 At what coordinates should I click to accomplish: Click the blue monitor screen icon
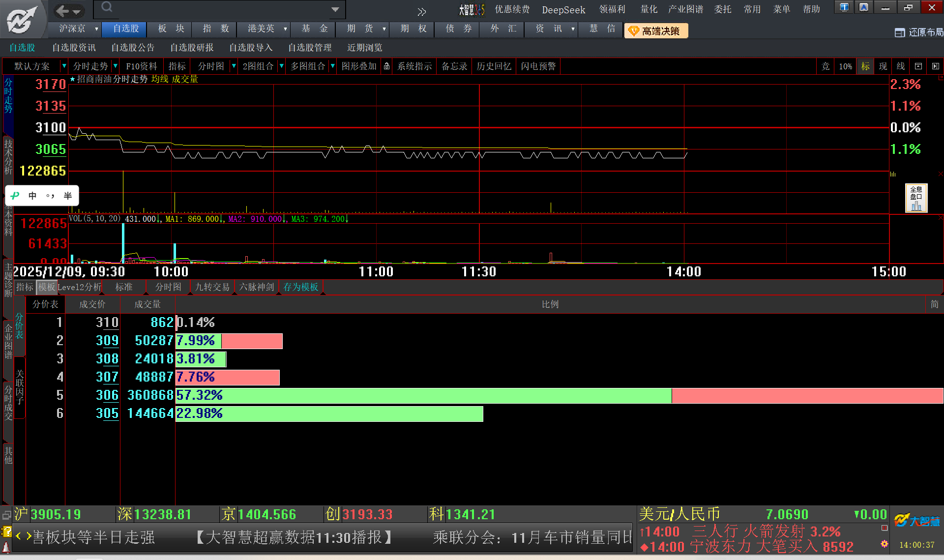pos(844,7)
